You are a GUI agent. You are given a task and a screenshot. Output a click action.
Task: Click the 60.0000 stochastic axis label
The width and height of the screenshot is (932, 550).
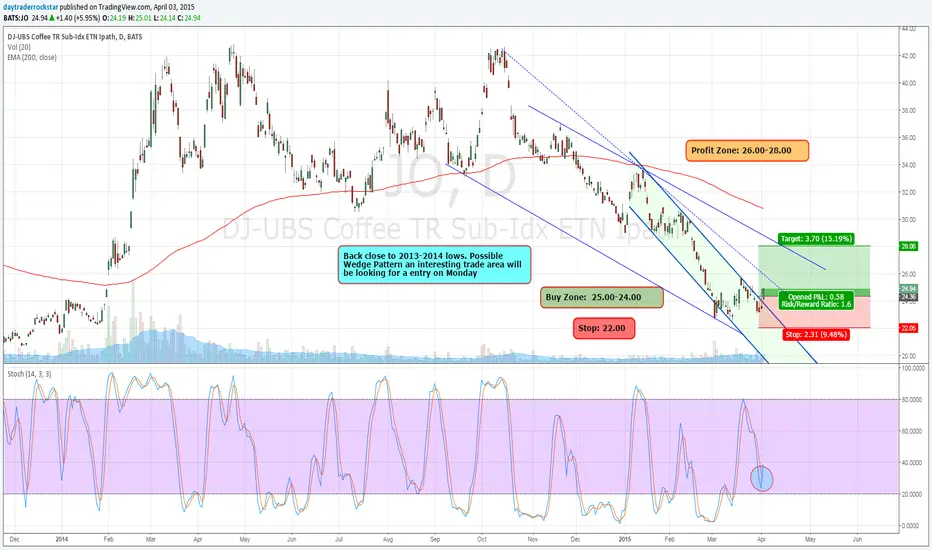912,431
